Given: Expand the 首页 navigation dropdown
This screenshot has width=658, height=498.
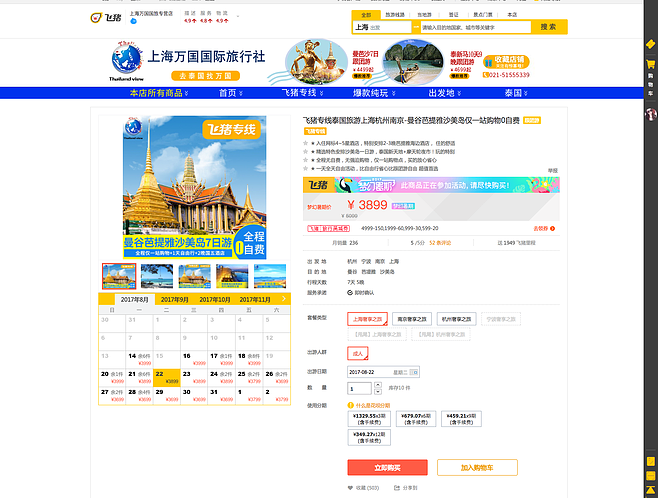Looking at the screenshot, I should 231,93.
